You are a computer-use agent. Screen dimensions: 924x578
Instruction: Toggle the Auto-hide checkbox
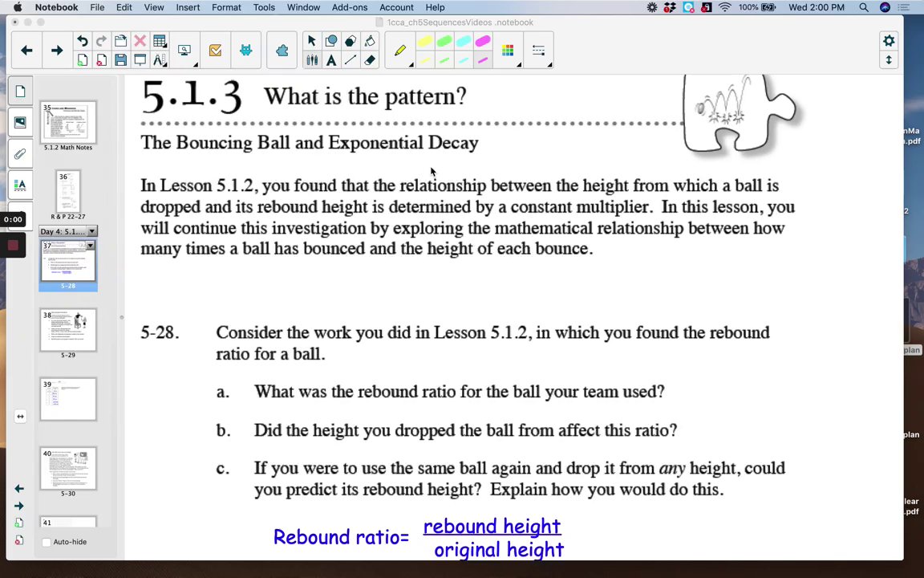[x=46, y=542]
